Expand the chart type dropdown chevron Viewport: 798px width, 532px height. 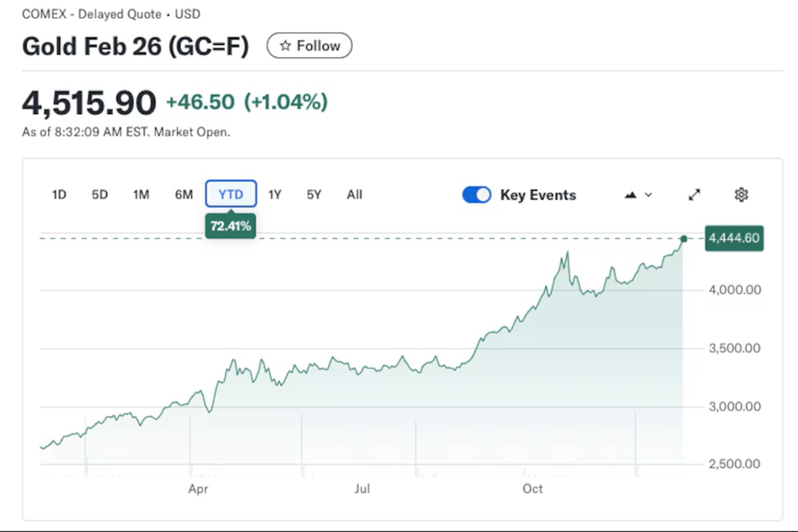(649, 195)
